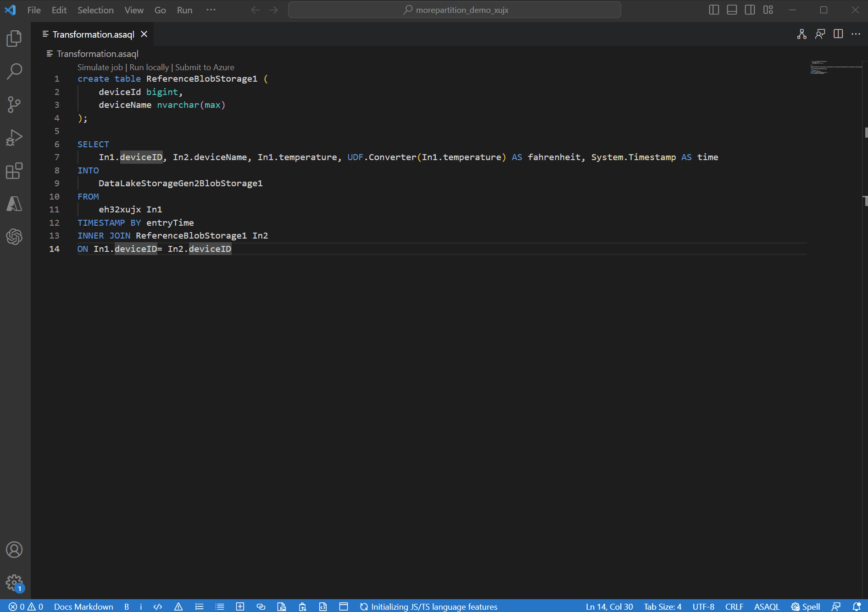Toggle the secondary side bar layout
The image size is (868, 612).
pos(750,10)
